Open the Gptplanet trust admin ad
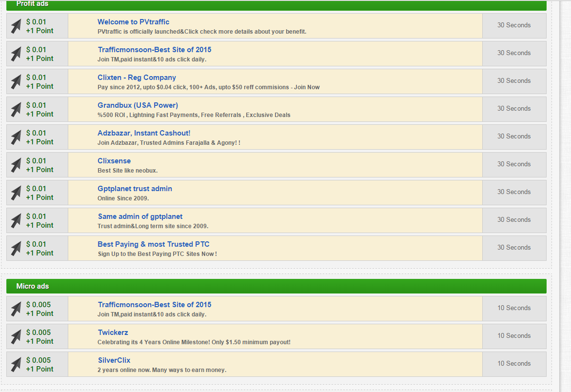The height and width of the screenshot is (392, 571). (x=135, y=189)
